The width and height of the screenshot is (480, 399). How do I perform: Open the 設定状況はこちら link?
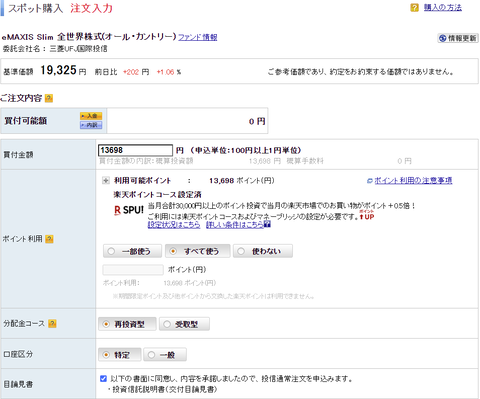click(x=174, y=225)
